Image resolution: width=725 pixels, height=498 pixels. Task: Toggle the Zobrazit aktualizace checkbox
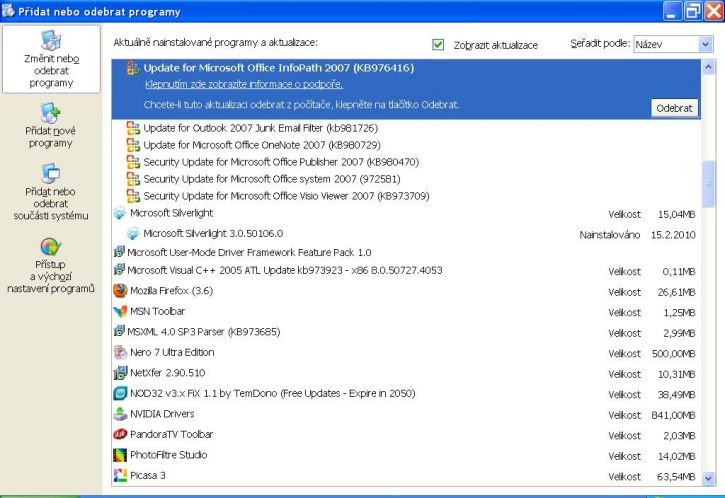tap(438, 44)
